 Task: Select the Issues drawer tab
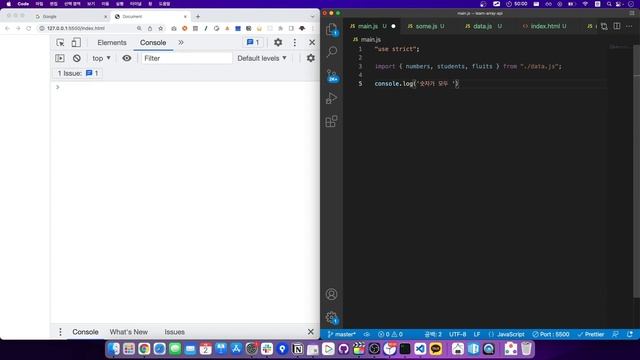click(175, 332)
